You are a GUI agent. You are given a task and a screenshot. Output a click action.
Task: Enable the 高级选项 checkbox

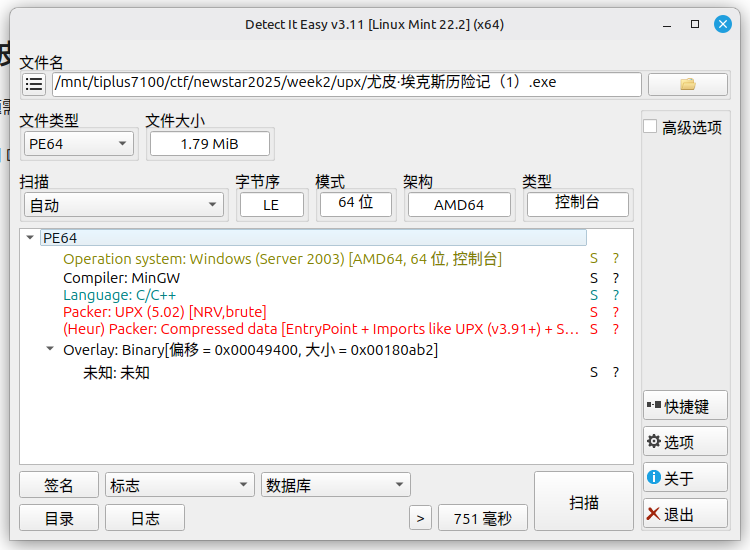tap(651, 127)
